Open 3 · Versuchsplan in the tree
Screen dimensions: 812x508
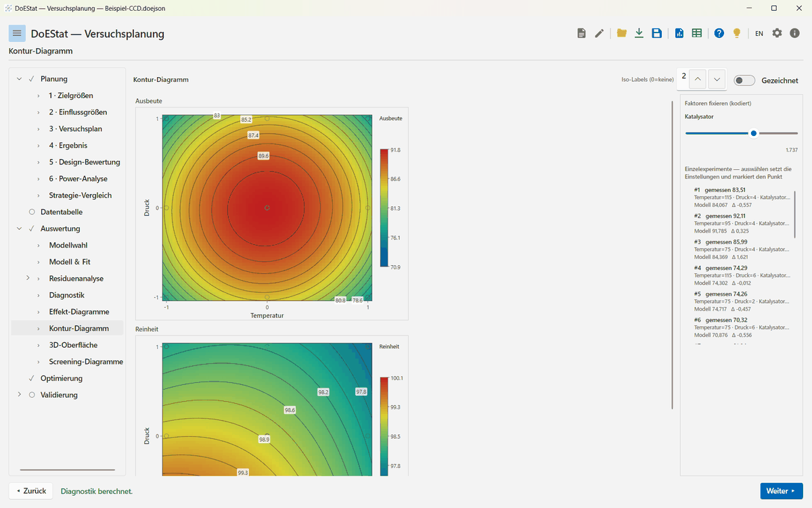[75, 129]
